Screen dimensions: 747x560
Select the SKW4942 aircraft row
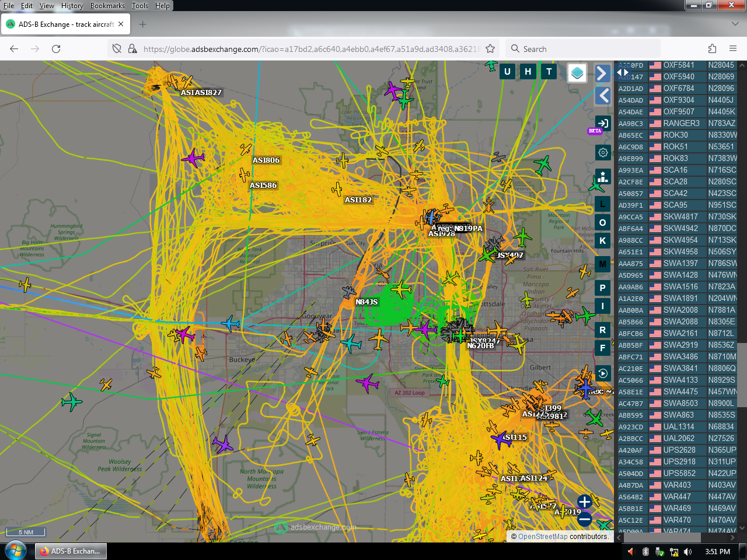click(x=678, y=229)
